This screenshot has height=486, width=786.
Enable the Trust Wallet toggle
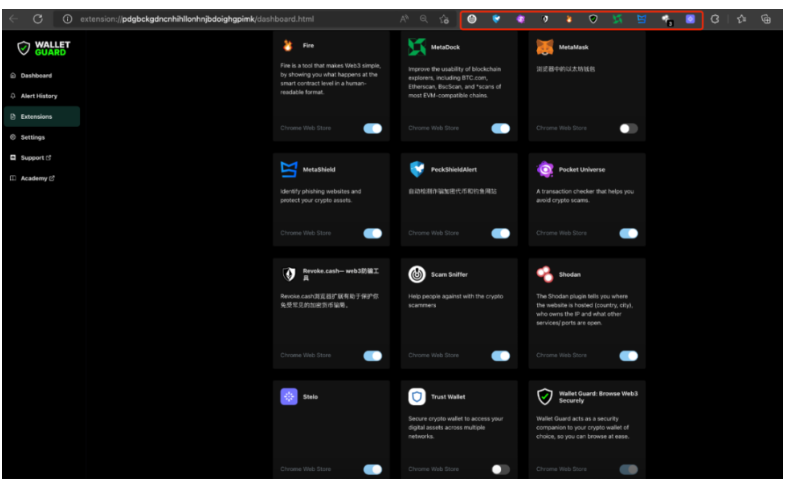[500, 469]
